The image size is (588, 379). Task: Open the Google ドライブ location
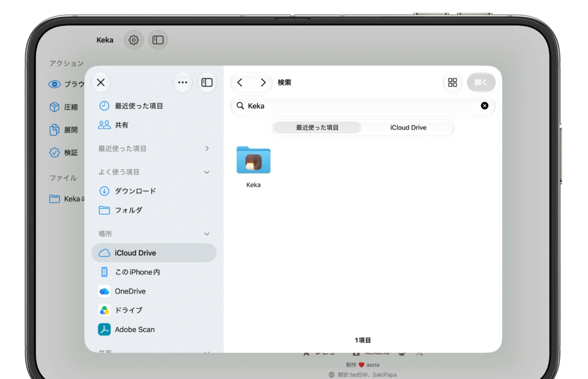point(154,310)
